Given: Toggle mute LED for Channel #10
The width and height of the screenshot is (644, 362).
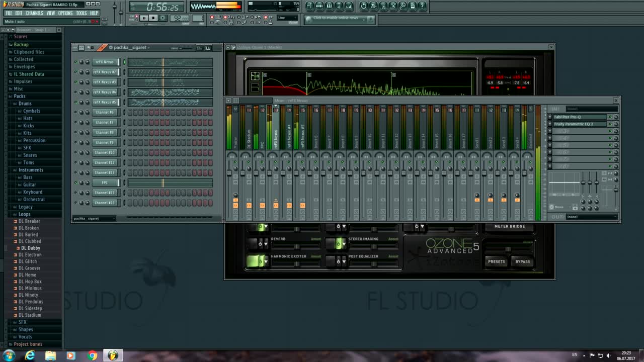Looking at the screenshot, I should (x=75, y=152).
